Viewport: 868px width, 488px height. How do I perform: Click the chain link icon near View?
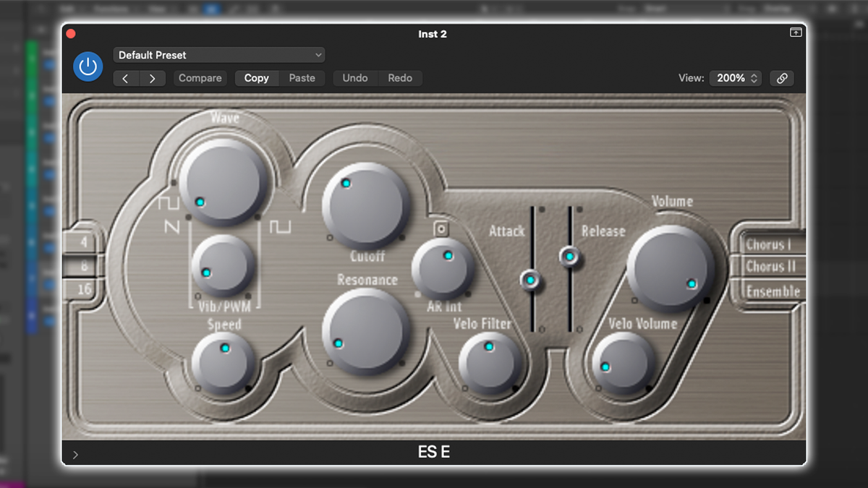782,78
